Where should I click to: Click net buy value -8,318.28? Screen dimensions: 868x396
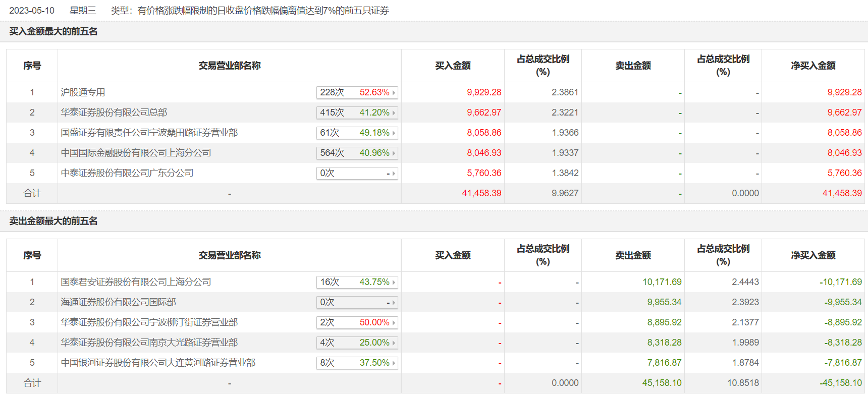[x=843, y=343]
